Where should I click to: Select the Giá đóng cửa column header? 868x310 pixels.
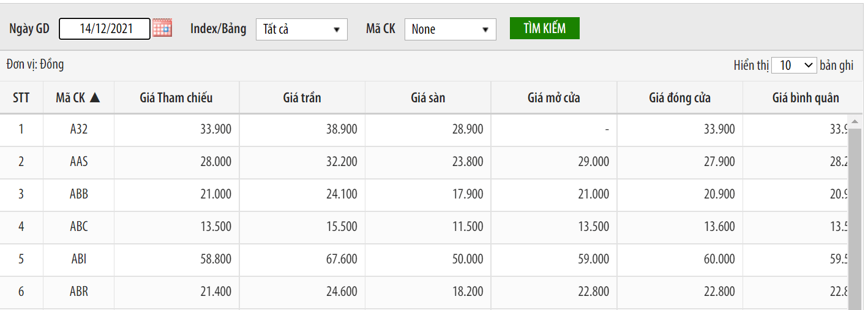click(x=679, y=97)
